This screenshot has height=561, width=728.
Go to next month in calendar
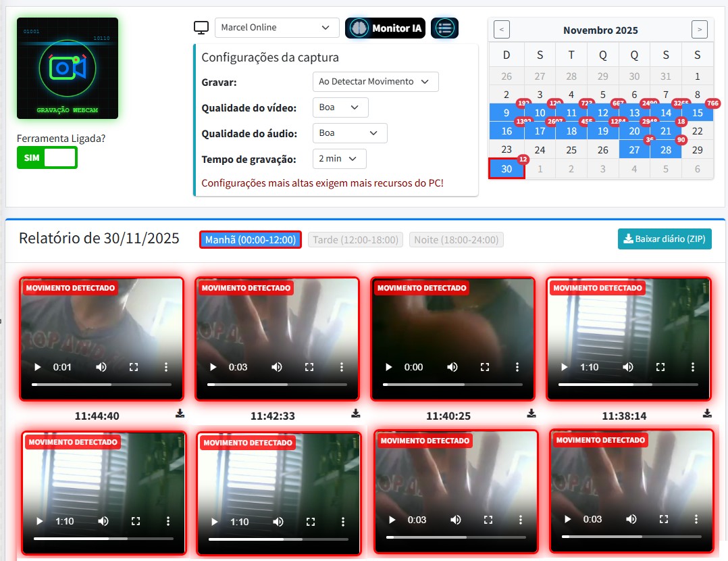coord(700,30)
